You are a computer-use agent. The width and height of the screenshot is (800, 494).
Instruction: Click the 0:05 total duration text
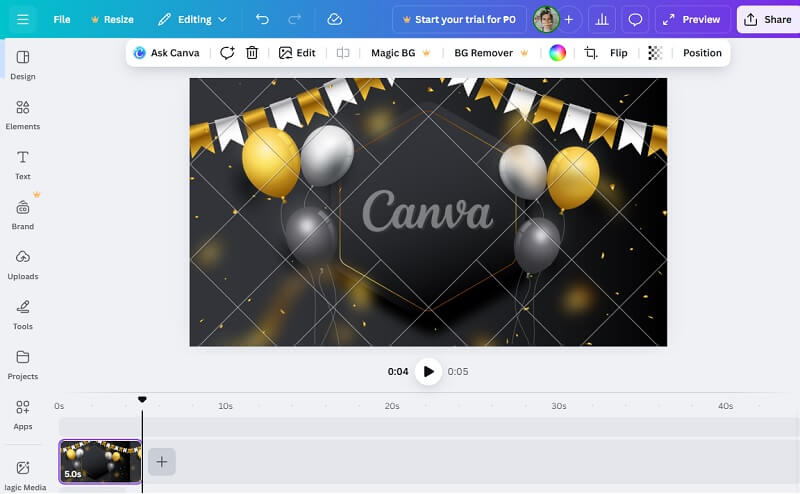pos(458,372)
